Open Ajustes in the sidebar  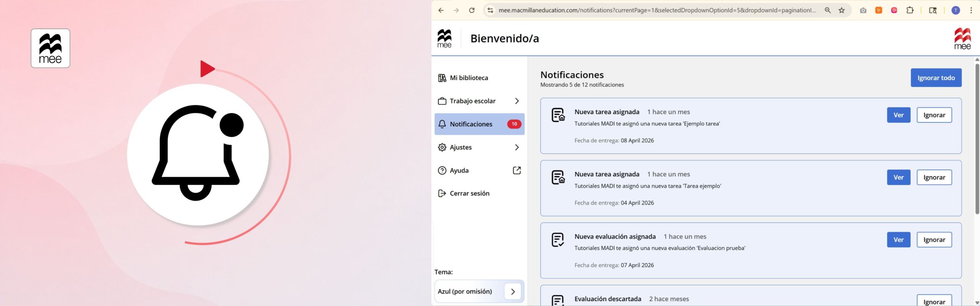(x=479, y=147)
